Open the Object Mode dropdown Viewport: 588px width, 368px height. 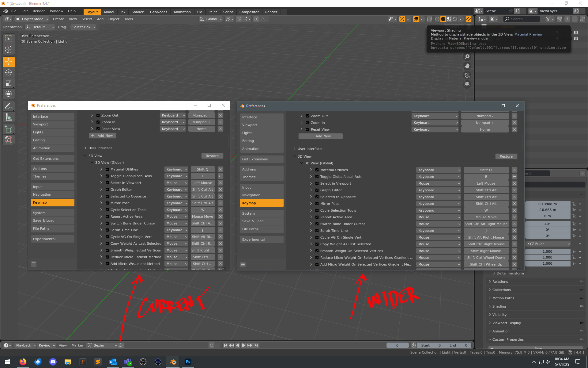click(x=32, y=19)
